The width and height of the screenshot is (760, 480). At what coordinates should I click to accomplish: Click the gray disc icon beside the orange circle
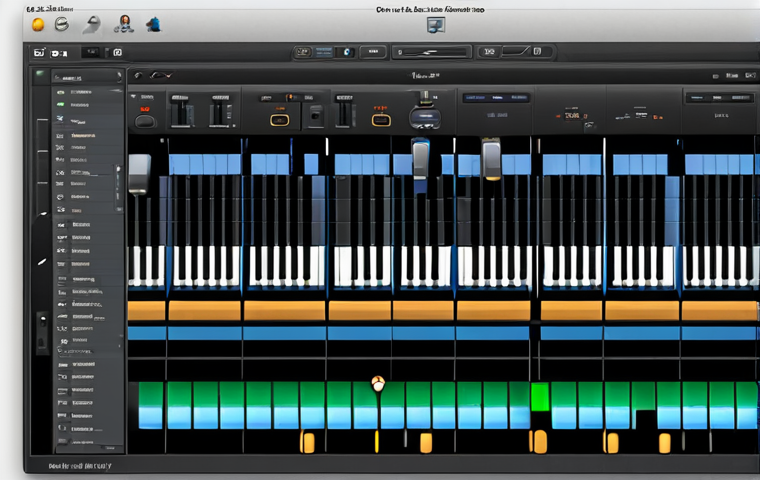point(62,24)
